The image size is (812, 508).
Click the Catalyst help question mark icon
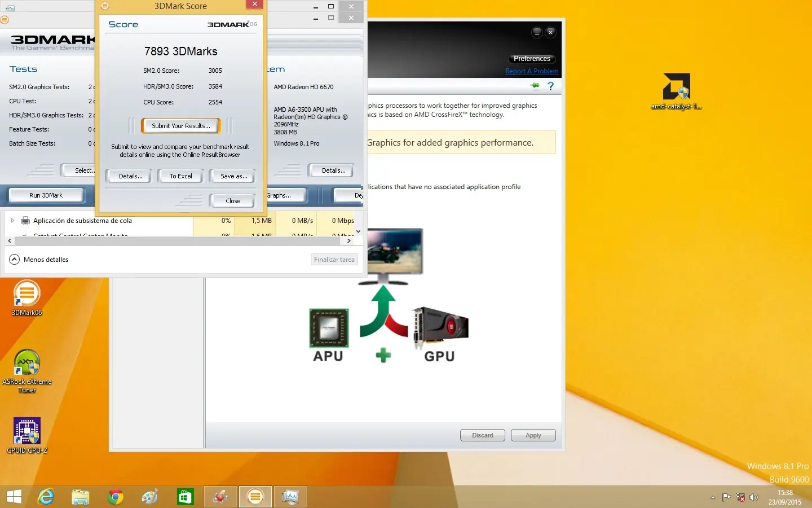551,86
